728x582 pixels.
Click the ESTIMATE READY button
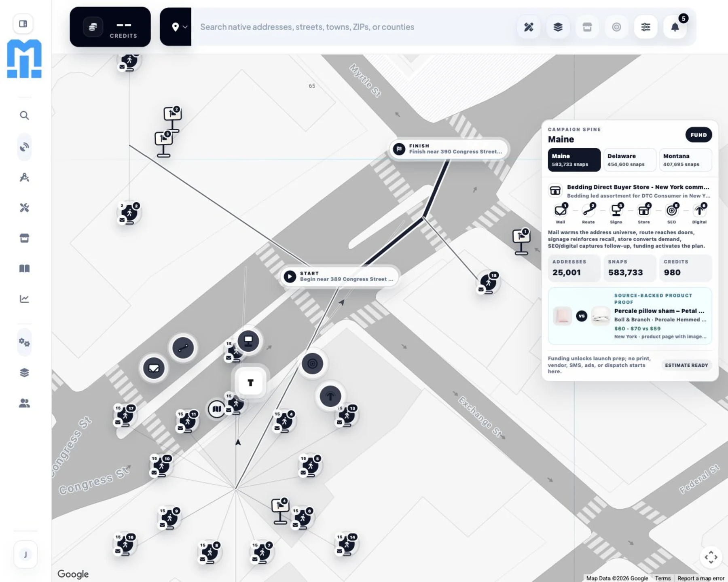pyautogui.click(x=686, y=365)
